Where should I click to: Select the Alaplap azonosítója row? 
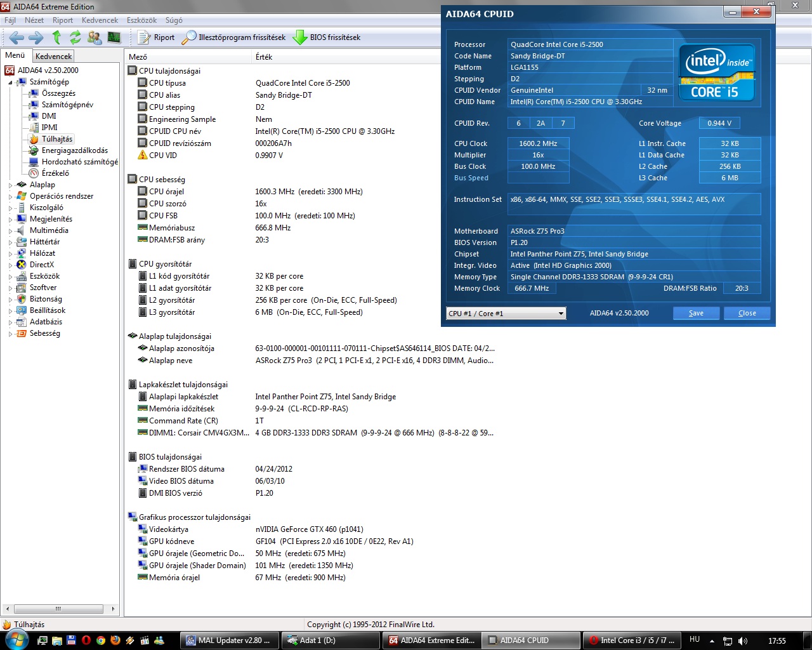[x=315, y=348]
